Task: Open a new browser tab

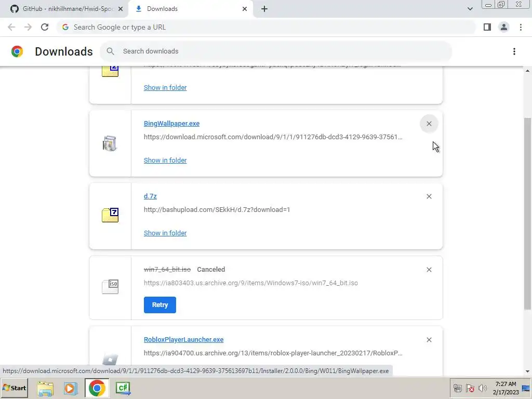Action: tap(264, 9)
